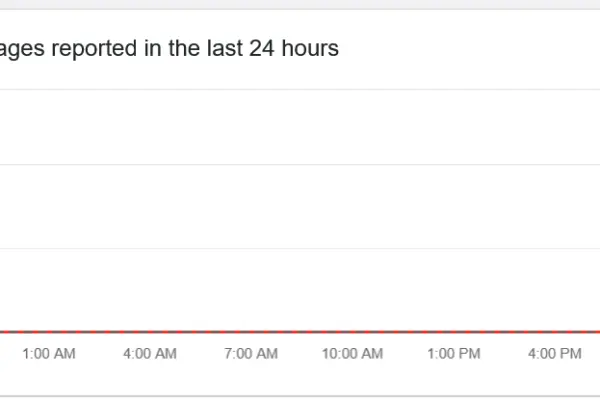The height and width of the screenshot is (400, 600).
Task: Select red dashed baseline point above 7:00 AM
Action: click(x=251, y=331)
